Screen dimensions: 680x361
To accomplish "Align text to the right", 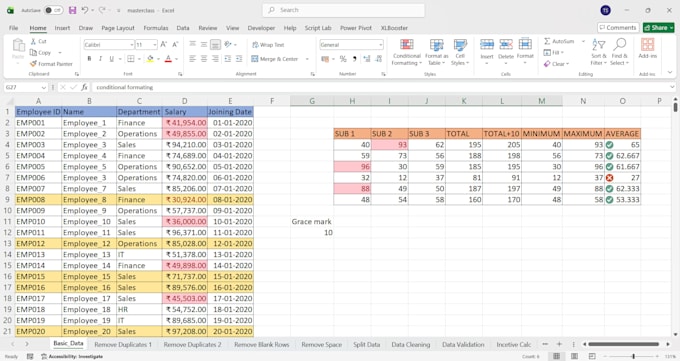I will click(215, 59).
